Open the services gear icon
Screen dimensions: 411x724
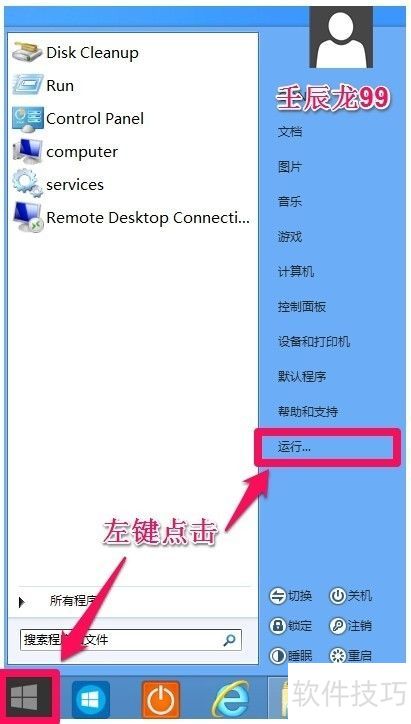tap(27, 184)
